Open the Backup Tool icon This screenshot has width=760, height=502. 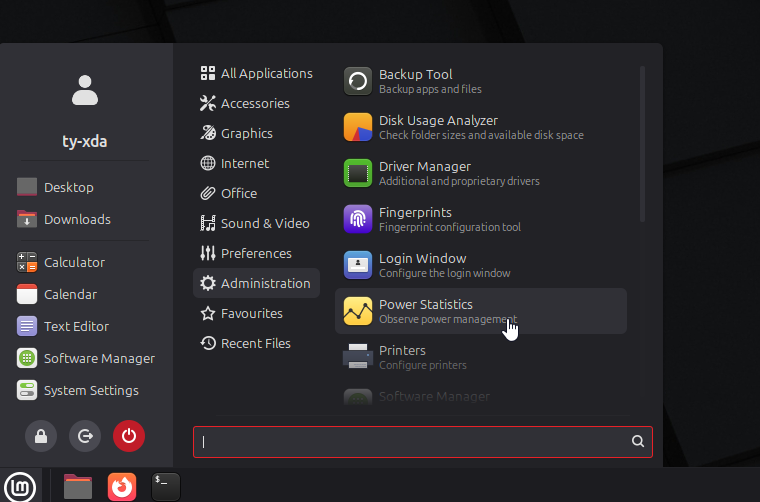pos(358,81)
